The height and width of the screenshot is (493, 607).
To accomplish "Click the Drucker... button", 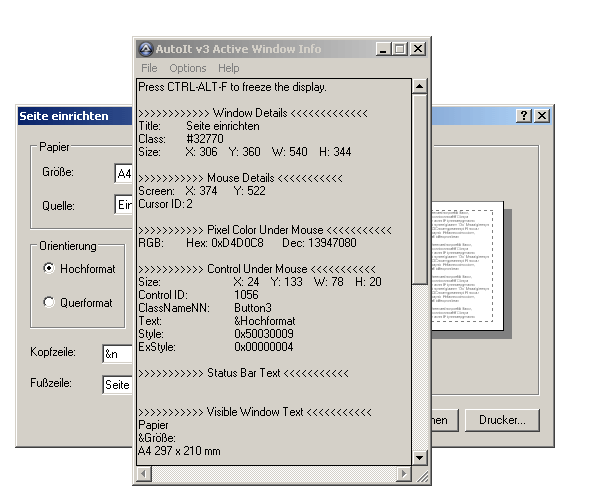I will pos(502,420).
